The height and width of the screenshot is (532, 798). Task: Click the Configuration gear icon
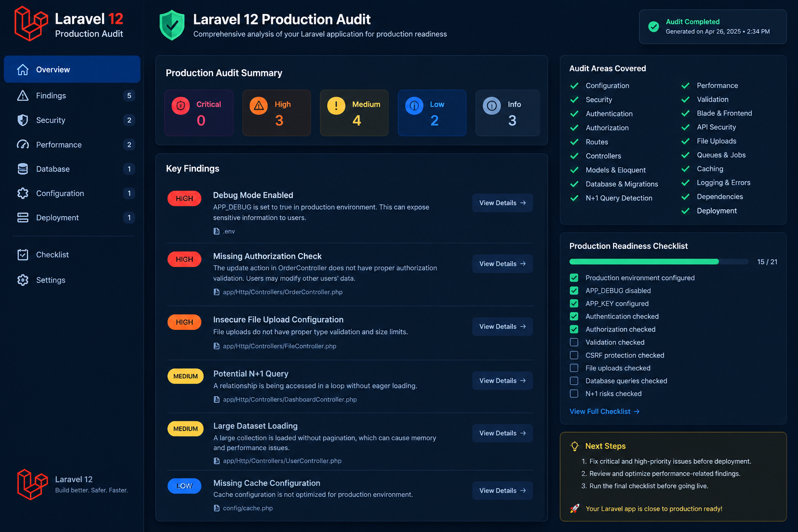pos(23,193)
